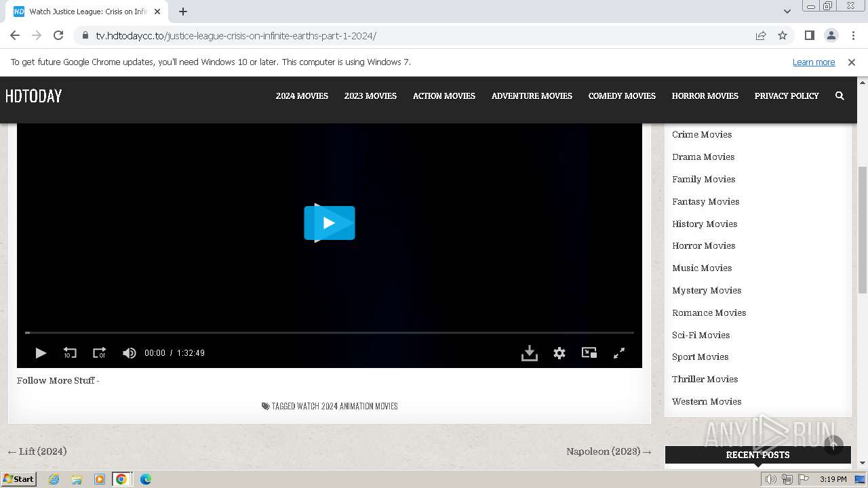Select Fantasy Movies in sidebar
Viewport: 868px width, 488px height.
(705, 201)
